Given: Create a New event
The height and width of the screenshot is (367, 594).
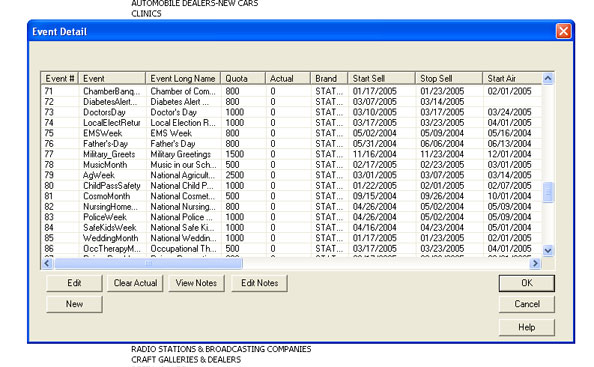Looking at the screenshot, I should [74, 304].
